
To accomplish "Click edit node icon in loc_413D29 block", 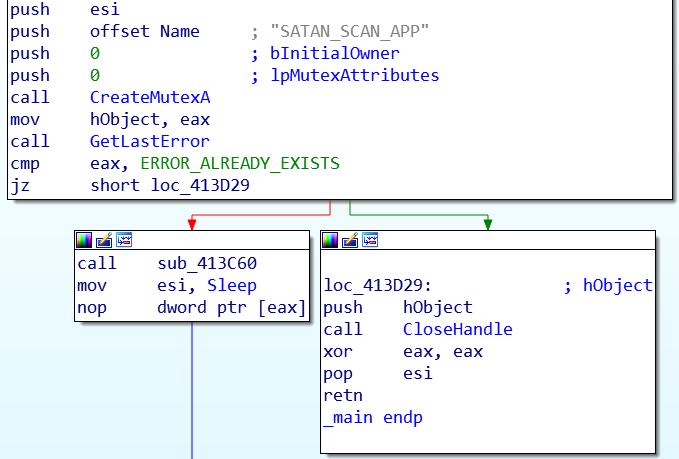I will [351, 240].
